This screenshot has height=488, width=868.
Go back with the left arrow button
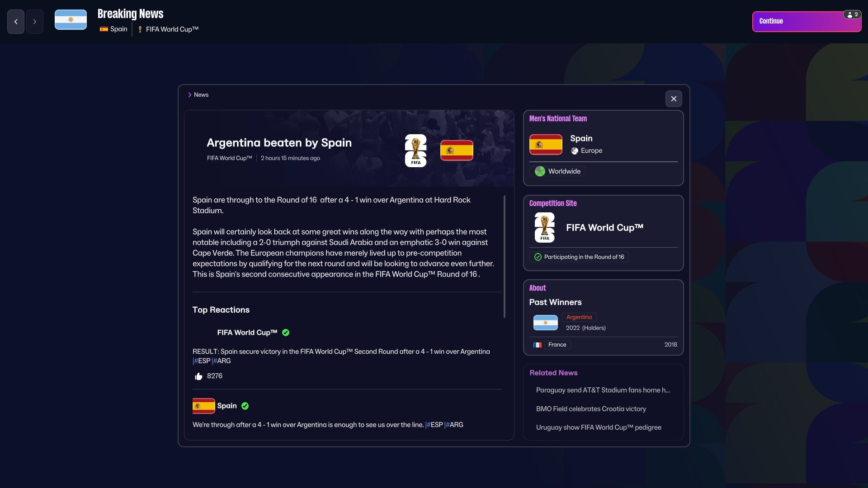click(16, 22)
